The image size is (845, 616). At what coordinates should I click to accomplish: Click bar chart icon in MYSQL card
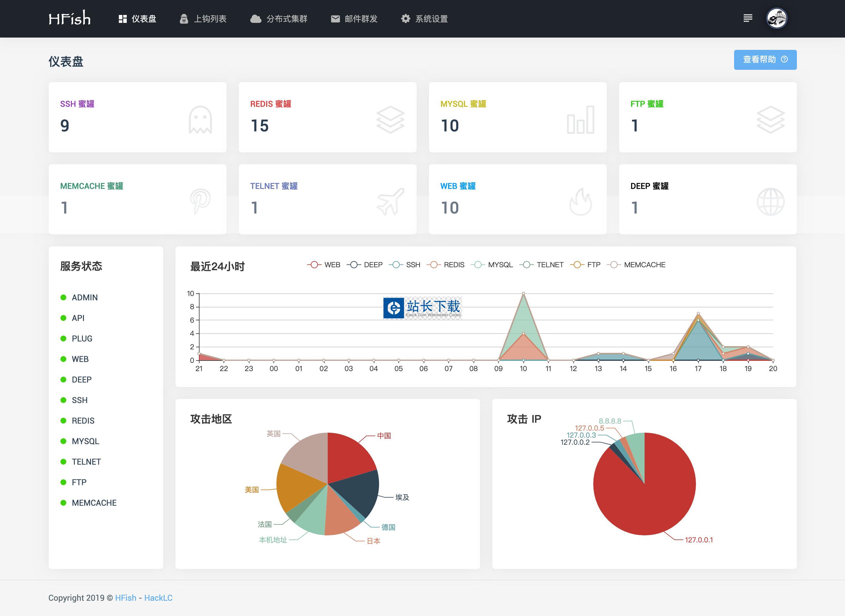pos(580,120)
